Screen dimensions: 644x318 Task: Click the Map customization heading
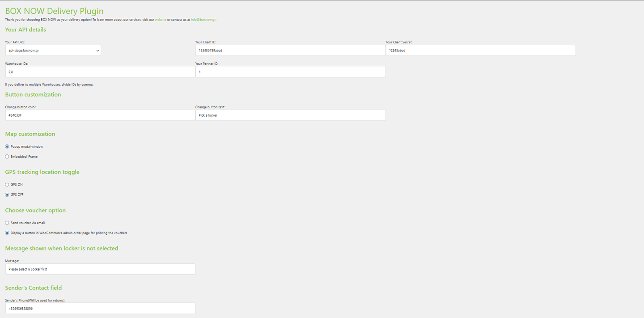(30, 134)
